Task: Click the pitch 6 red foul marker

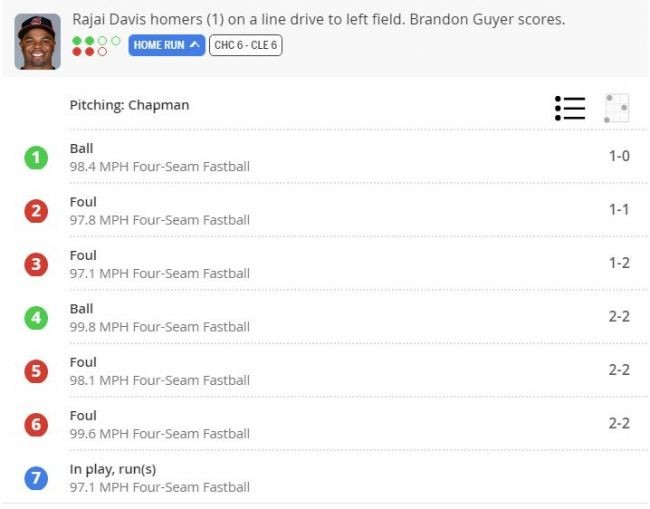Action: [x=36, y=425]
